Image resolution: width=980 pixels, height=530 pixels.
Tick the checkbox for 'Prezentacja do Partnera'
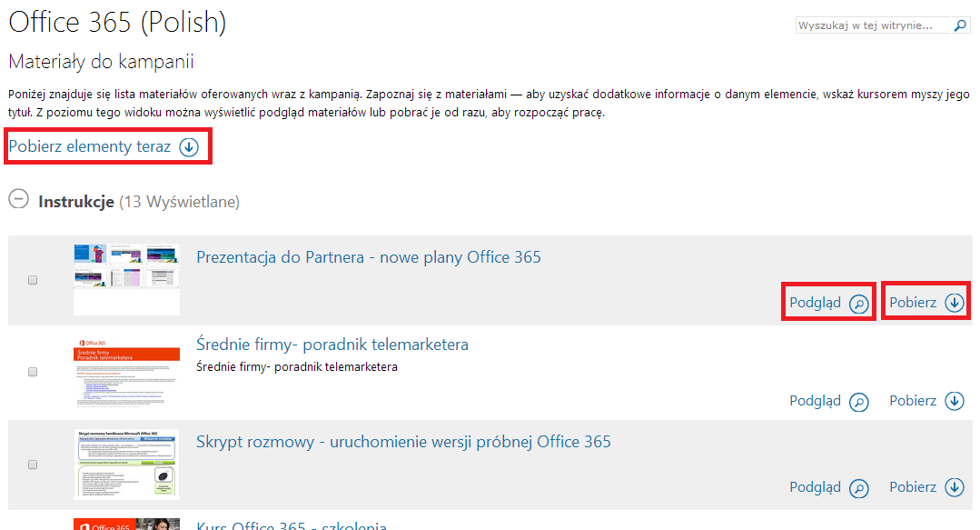(x=33, y=280)
